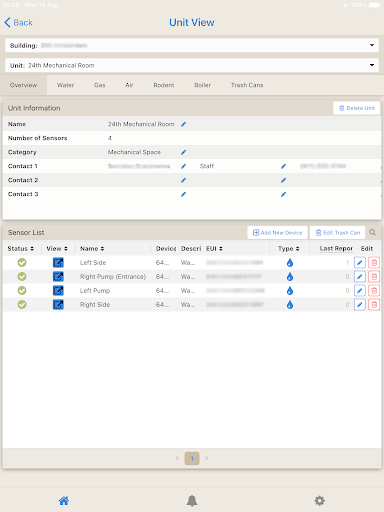The height and width of the screenshot is (512, 384).
Task: Expand the Unit dropdown
Action: pos(192,65)
